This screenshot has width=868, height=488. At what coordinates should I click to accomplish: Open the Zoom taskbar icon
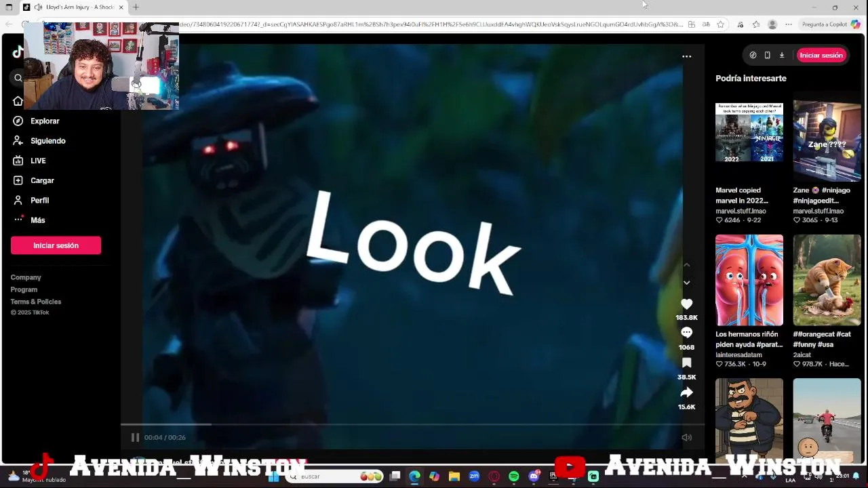(x=474, y=476)
